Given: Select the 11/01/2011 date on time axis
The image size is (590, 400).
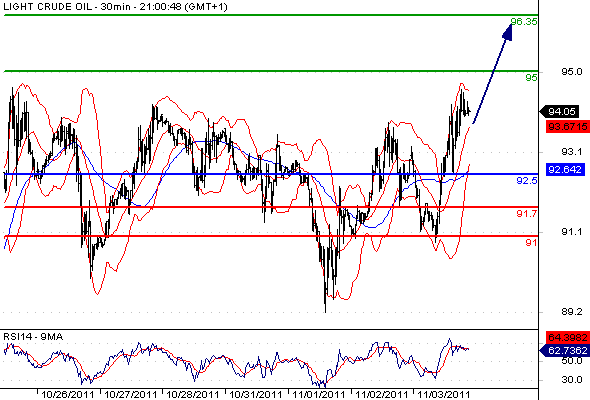Looking at the screenshot, I should coord(318,395).
